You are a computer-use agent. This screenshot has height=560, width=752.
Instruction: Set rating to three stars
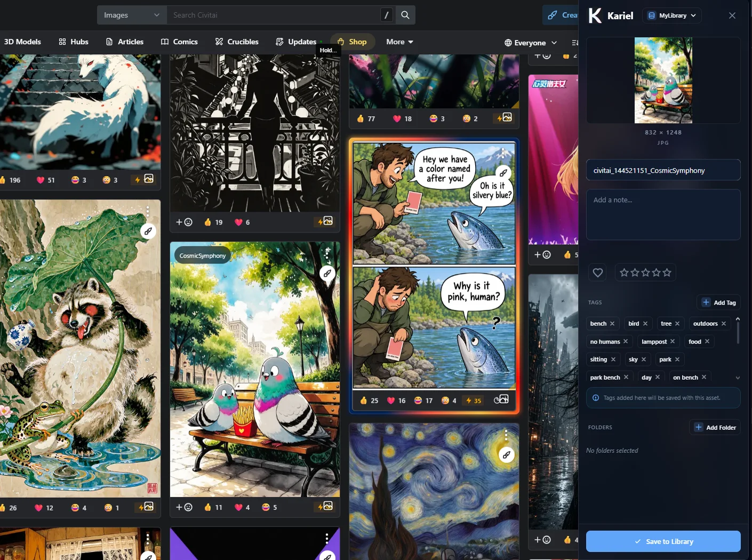click(x=645, y=273)
